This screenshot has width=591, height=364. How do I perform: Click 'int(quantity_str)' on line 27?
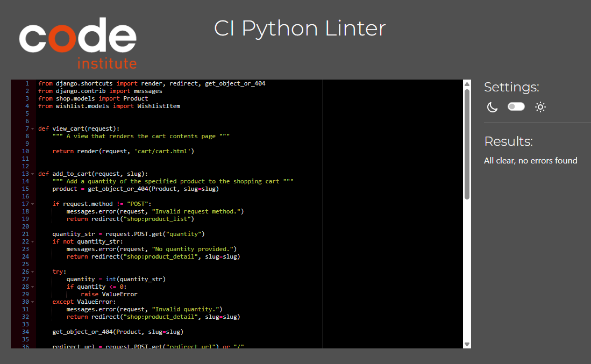tap(136, 280)
